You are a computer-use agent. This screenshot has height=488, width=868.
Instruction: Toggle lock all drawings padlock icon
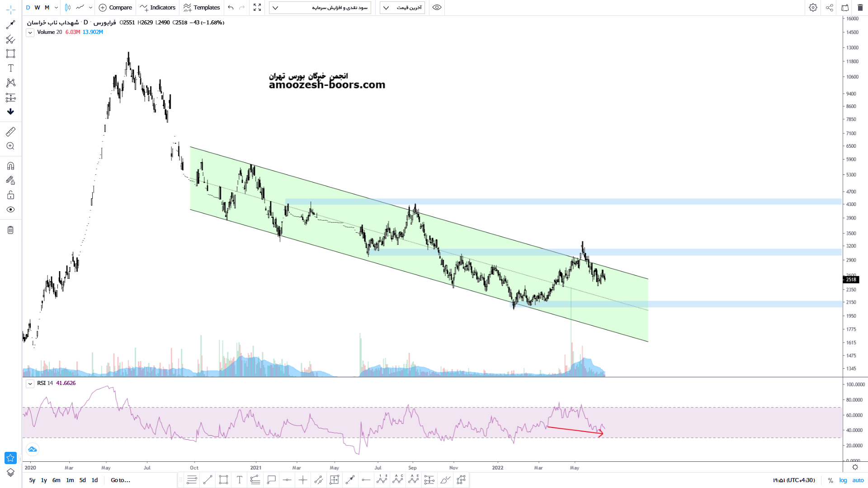tap(10, 195)
